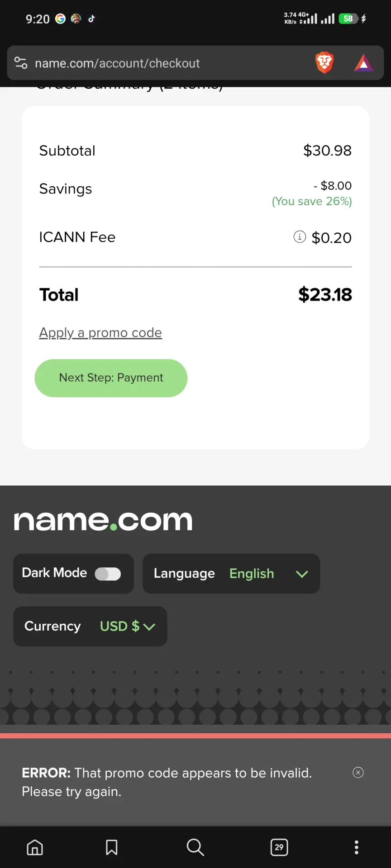The width and height of the screenshot is (391, 868).
Task: Click the Language dropdown chevron arrow
Action: [x=302, y=574]
